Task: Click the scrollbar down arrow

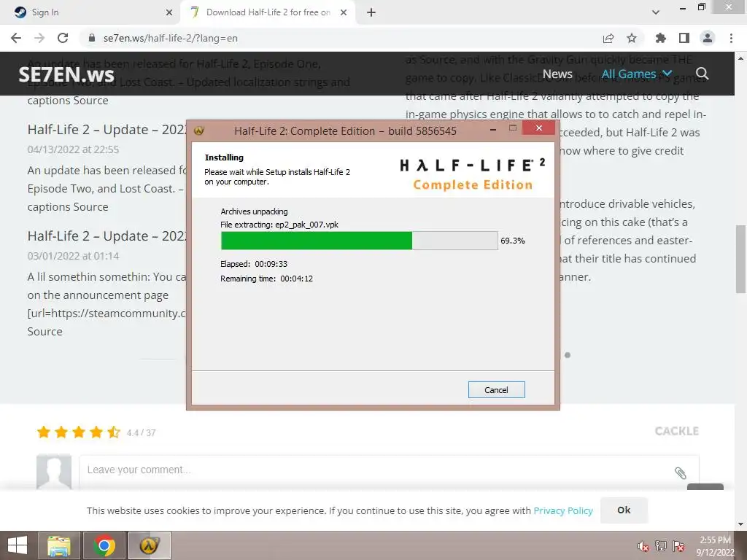Action: [740, 525]
